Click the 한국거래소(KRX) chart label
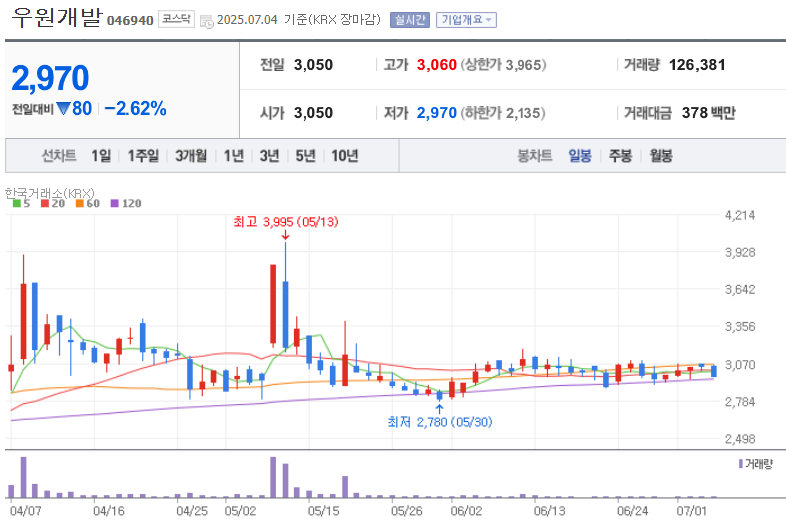Image resolution: width=786 pixels, height=523 pixels. click(x=50, y=193)
